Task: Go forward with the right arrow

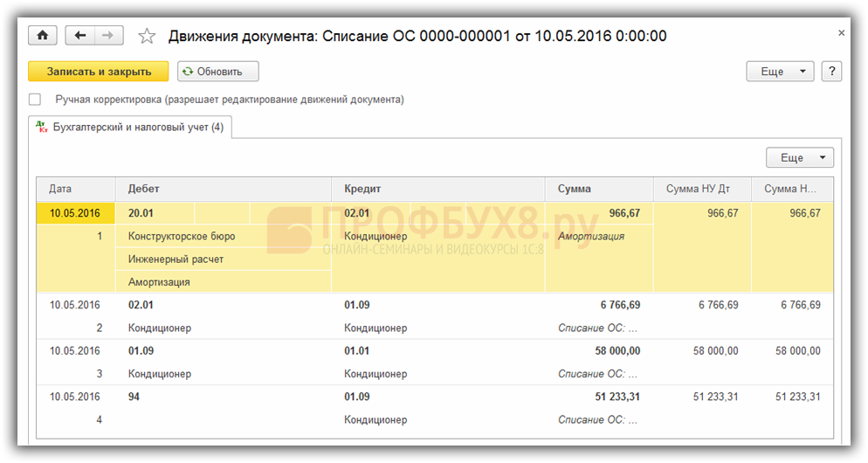Action: point(108,36)
